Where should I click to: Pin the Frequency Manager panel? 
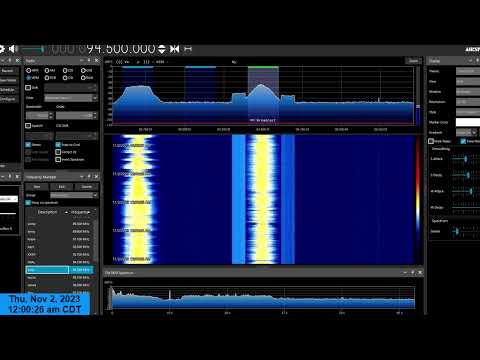click(89, 176)
